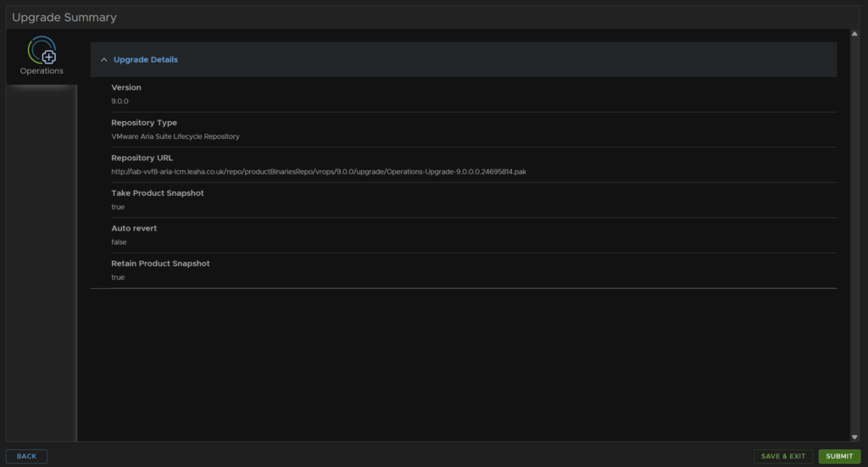This screenshot has height=467, width=868.
Task: Click the Version field label
Action: click(125, 87)
